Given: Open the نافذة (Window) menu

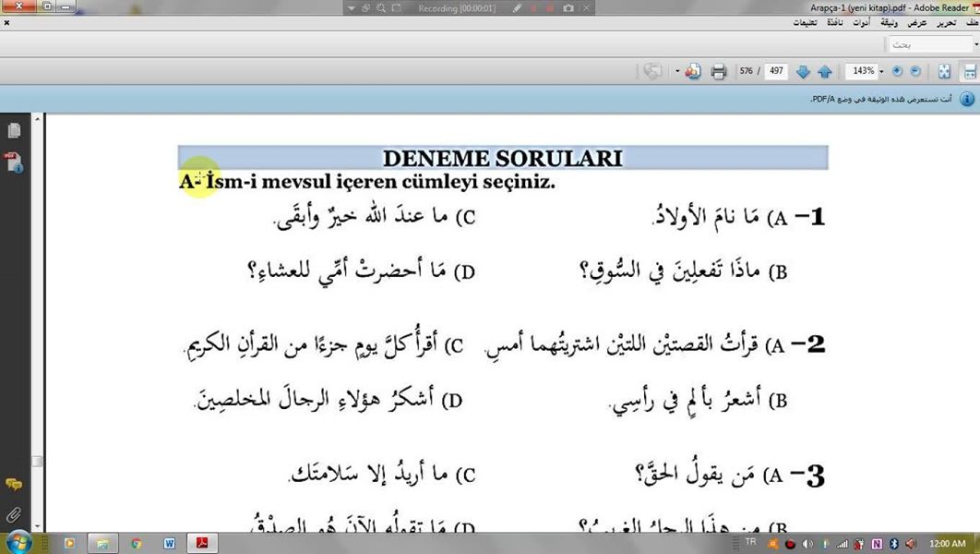Looking at the screenshot, I should 834,22.
